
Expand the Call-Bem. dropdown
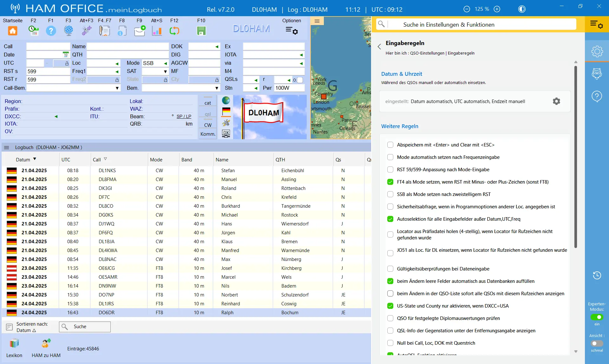point(117,88)
